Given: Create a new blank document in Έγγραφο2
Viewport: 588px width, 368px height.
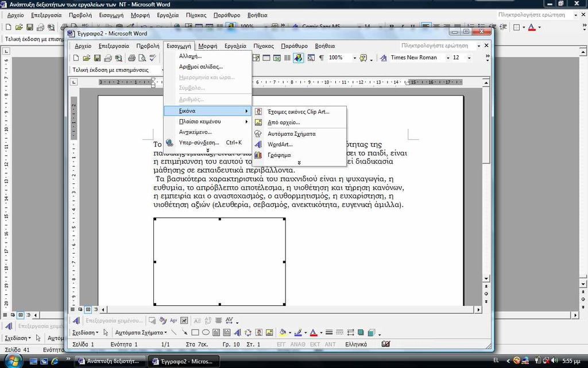Looking at the screenshot, I should [76, 58].
